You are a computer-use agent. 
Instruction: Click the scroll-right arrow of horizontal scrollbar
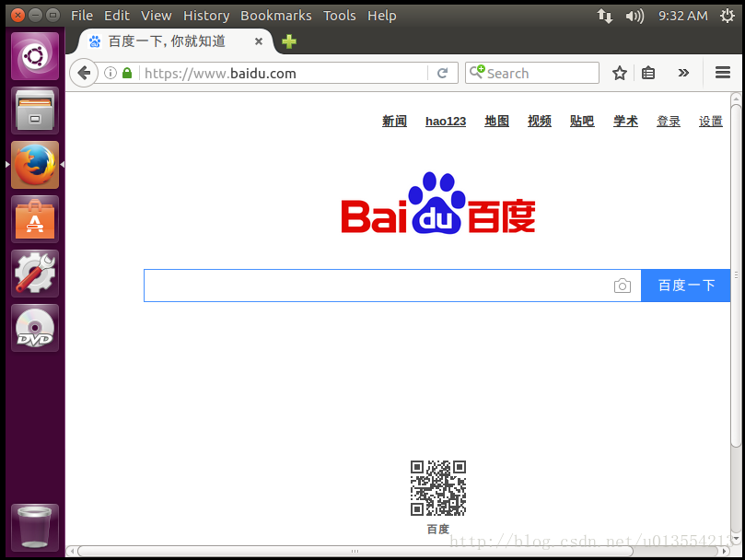coord(725,551)
